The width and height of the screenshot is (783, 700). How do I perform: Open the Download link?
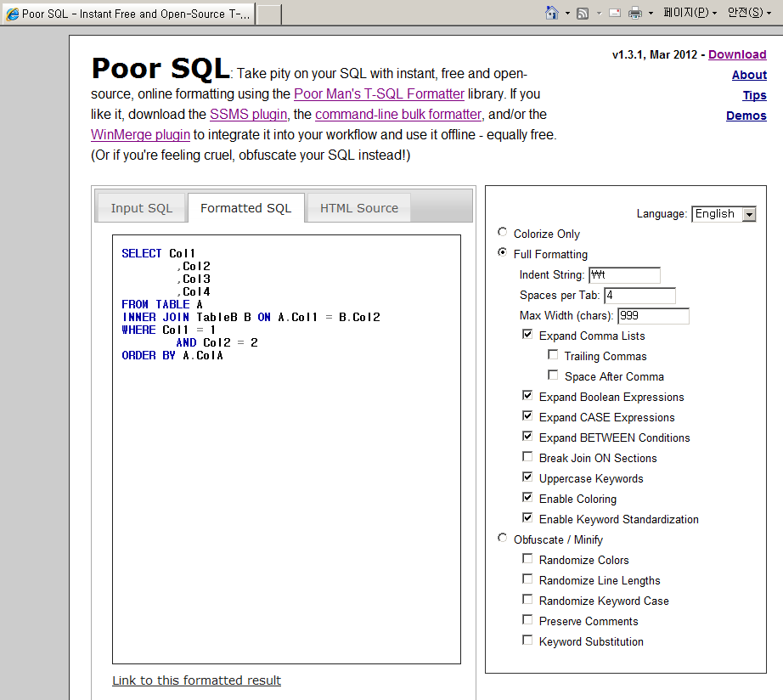coord(737,54)
